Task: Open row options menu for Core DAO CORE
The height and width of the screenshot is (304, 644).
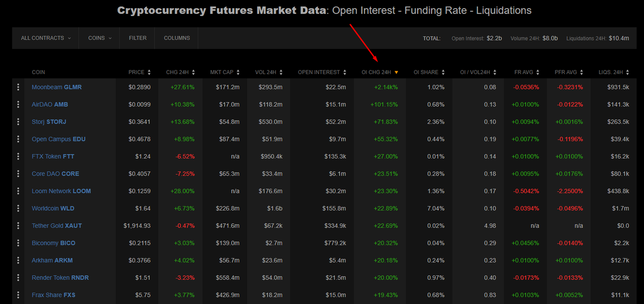Action: click(x=18, y=174)
